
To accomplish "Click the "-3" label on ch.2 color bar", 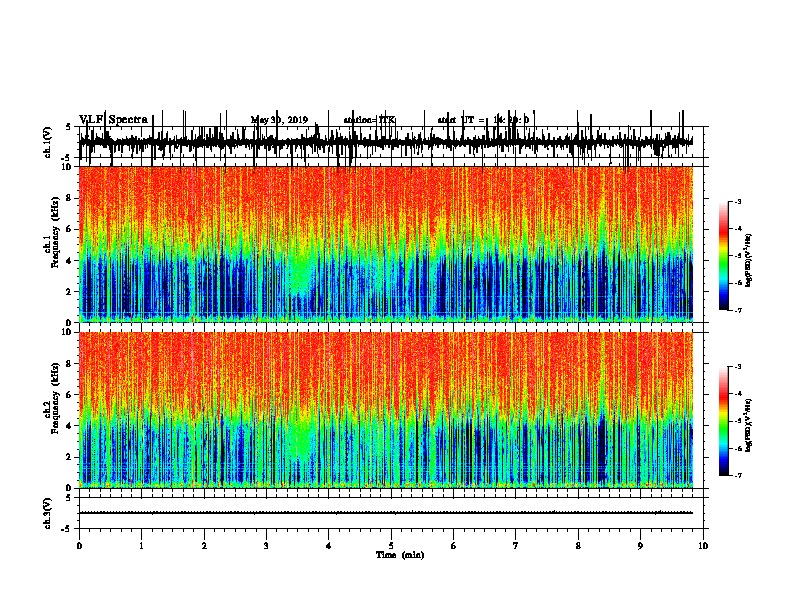I will click(737, 367).
